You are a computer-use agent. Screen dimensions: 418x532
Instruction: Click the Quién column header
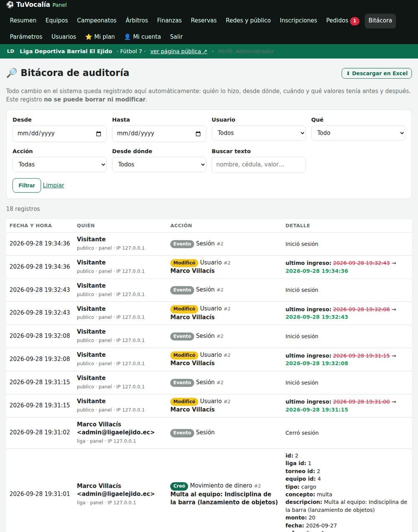pos(86,225)
